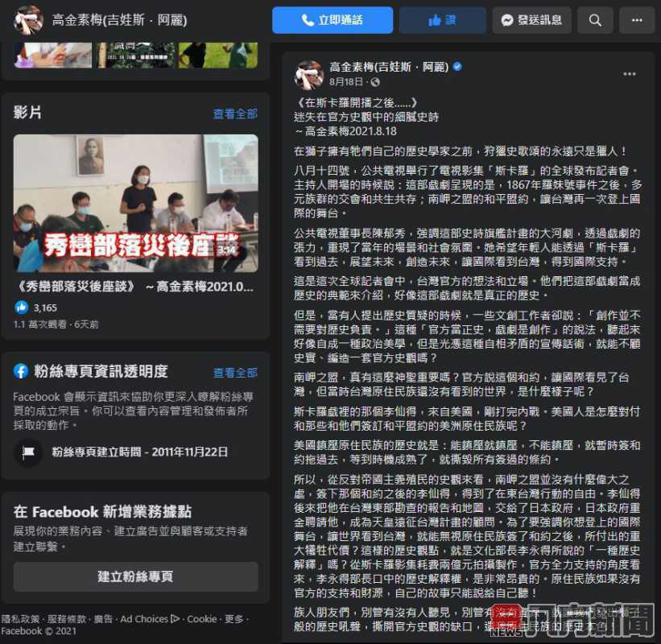The height and width of the screenshot is (644, 661).
Task: Play the 秀巒部落災後座談 video thumbnail
Action: coord(136,203)
